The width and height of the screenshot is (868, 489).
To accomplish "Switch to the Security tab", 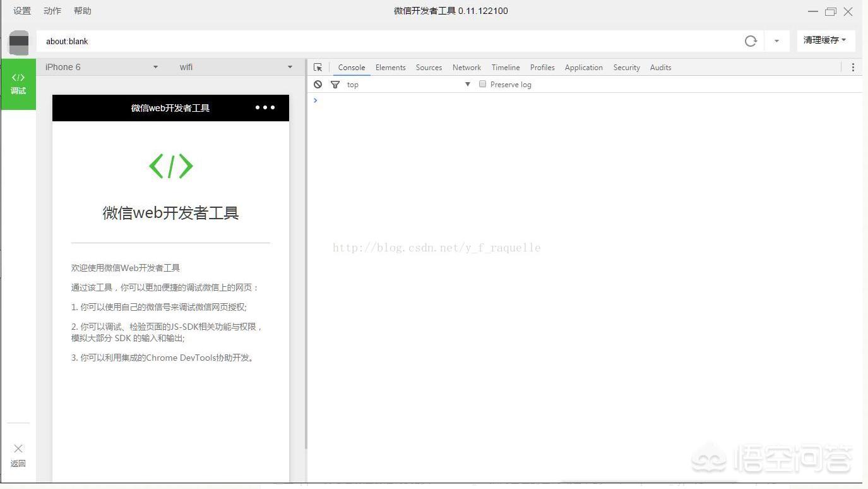I will [627, 68].
